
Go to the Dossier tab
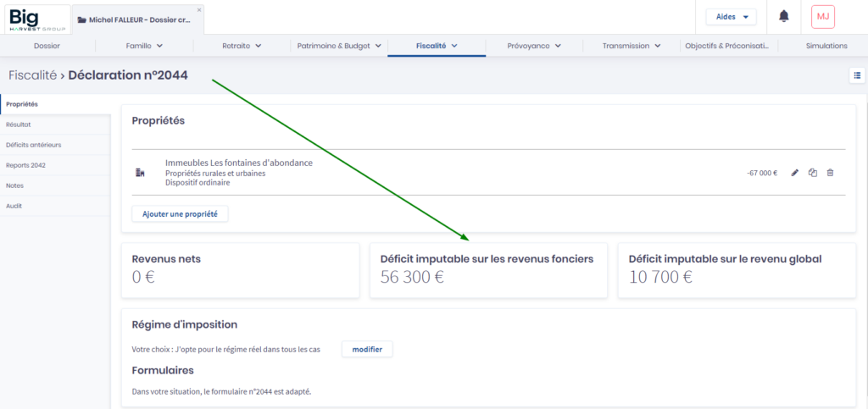coord(47,46)
